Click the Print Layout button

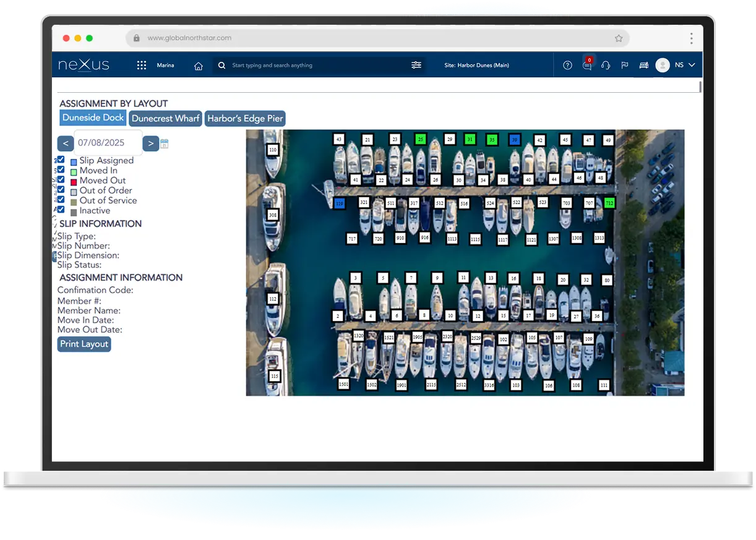(x=84, y=344)
